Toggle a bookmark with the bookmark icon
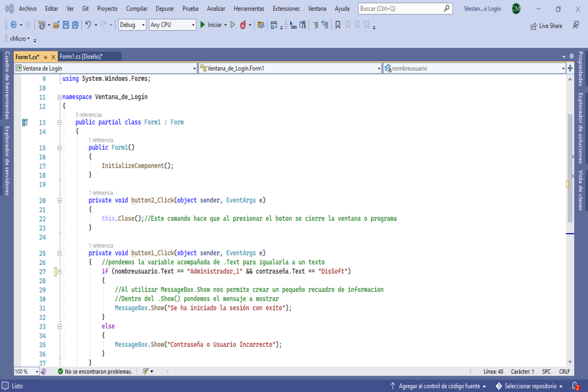The image size is (588, 392). 338,25
